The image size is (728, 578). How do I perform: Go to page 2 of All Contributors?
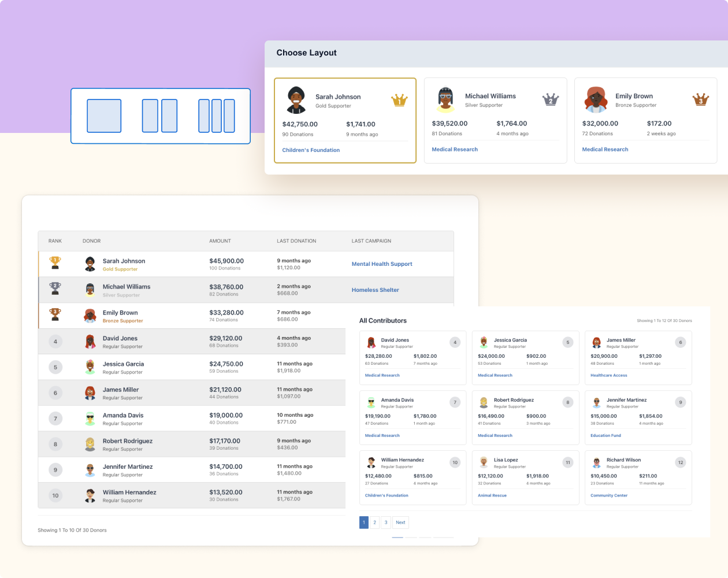pos(374,522)
